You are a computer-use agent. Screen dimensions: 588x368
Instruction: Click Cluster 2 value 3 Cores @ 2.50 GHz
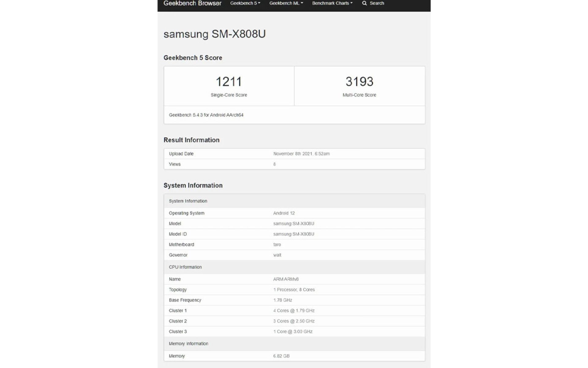pyautogui.click(x=294, y=321)
